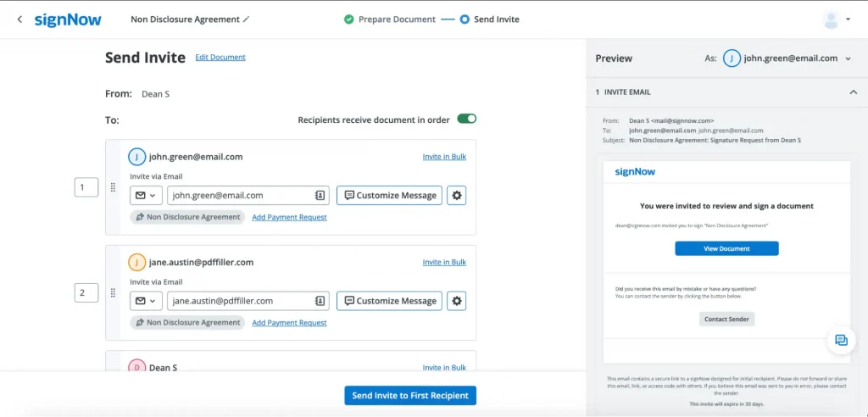Open settings gear for jane.austin@pdffiller.com recipient
The width and height of the screenshot is (868, 417).
pos(457,301)
